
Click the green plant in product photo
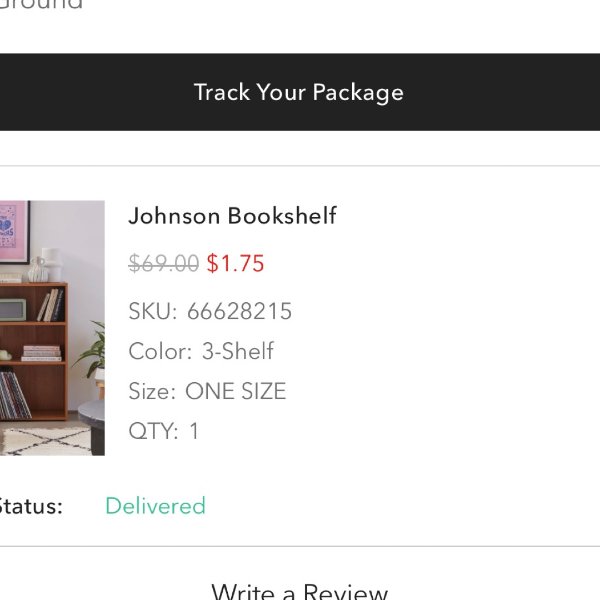[x=92, y=352]
